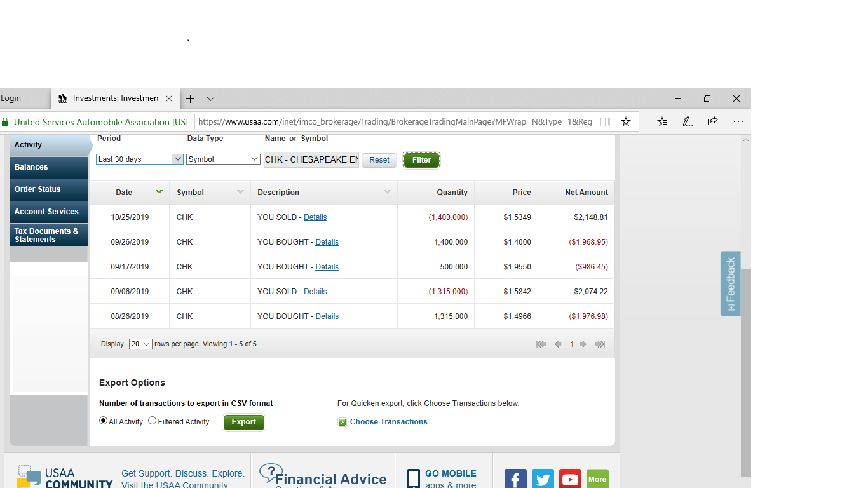
Task: Go to the first page of results
Action: (541, 344)
